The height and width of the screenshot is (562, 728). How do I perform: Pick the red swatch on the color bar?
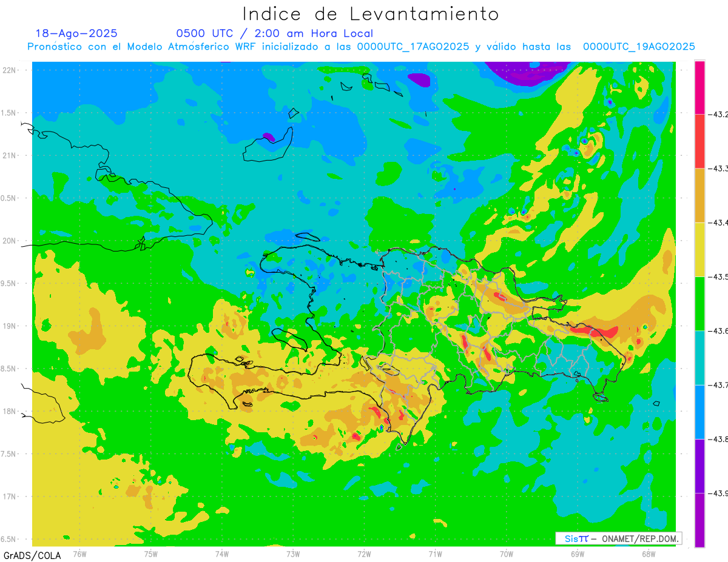[x=699, y=141]
